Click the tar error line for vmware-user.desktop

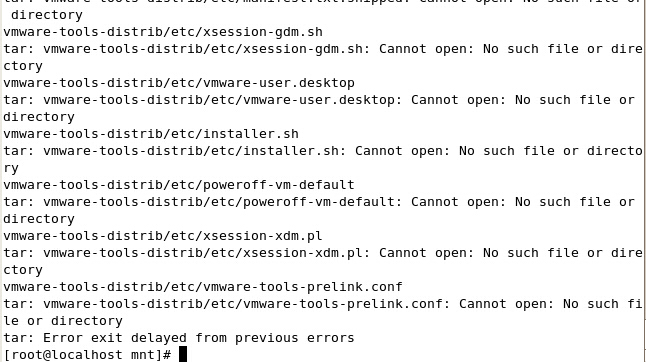coord(319,100)
